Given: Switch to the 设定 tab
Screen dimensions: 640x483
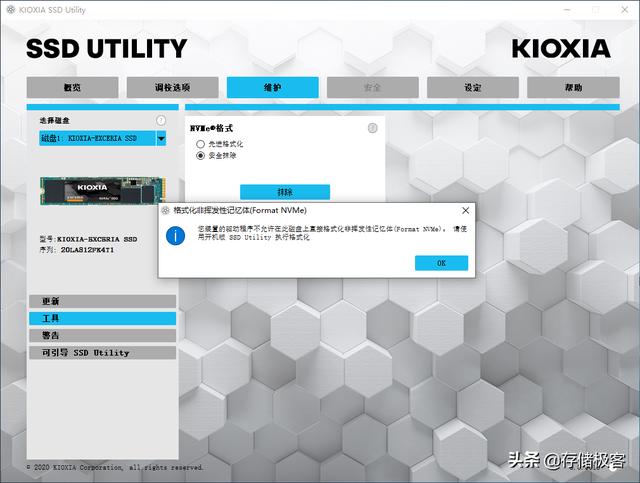Looking at the screenshot, I should click(x=473, y=87).
